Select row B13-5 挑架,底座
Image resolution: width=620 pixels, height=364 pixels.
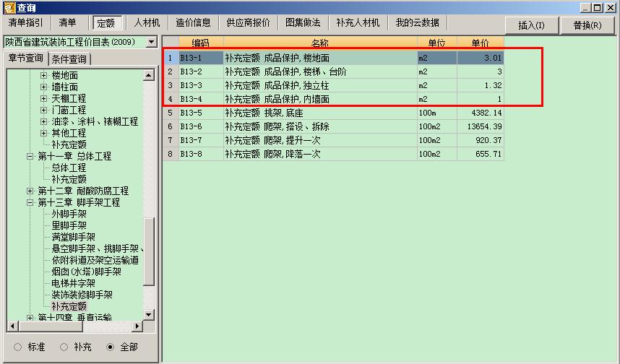coord(333,113)
